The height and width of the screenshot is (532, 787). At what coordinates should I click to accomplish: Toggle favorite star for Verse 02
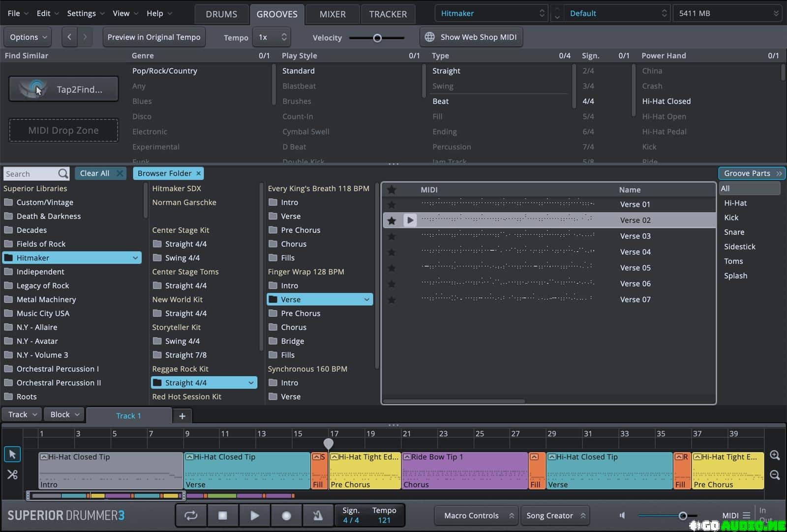tap(392, 220)
